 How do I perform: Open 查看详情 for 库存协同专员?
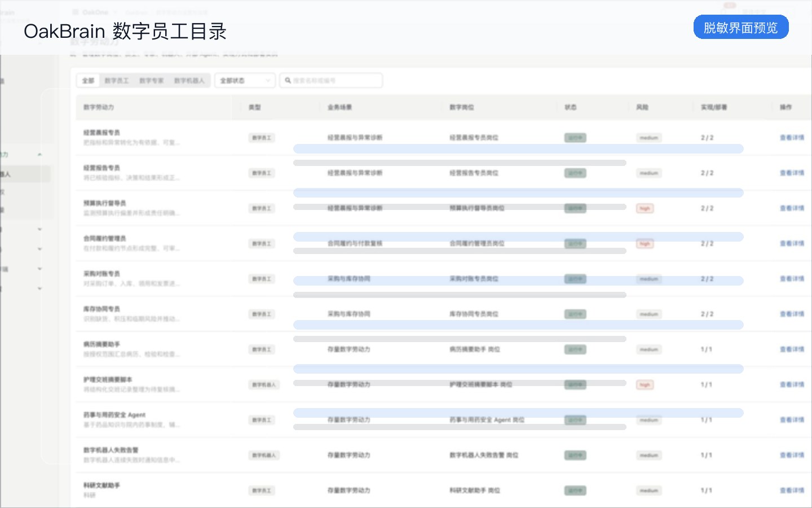[792, 314]
